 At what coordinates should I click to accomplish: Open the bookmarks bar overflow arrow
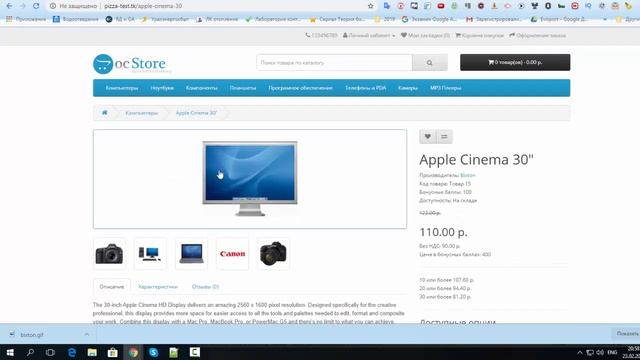(x=605, y=19)
